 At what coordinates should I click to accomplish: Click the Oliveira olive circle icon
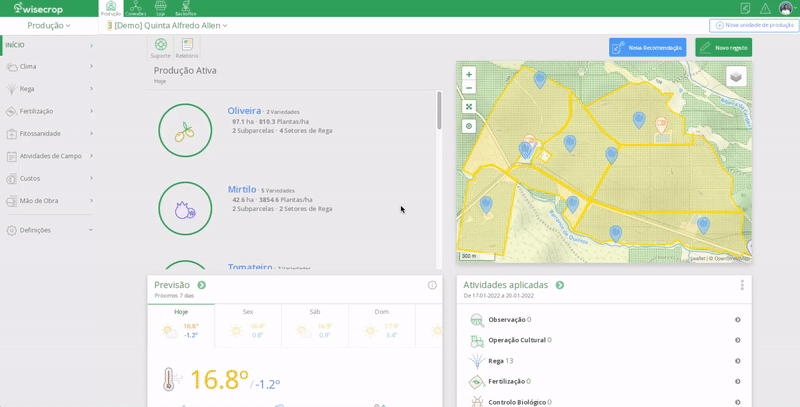coord(185,130)
